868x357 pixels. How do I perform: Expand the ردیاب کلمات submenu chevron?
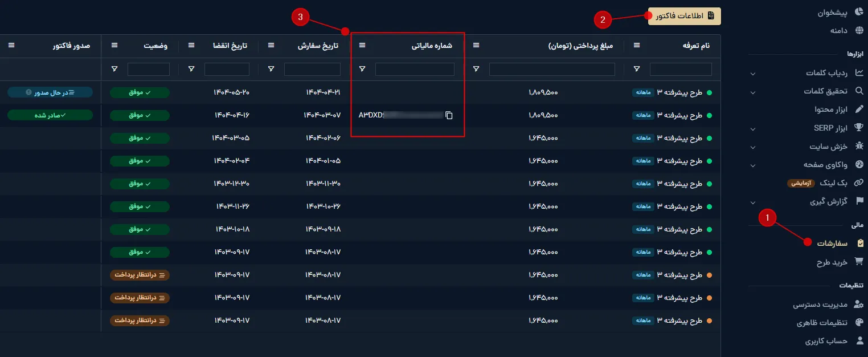pyautogui.click(x=753, y=74)
